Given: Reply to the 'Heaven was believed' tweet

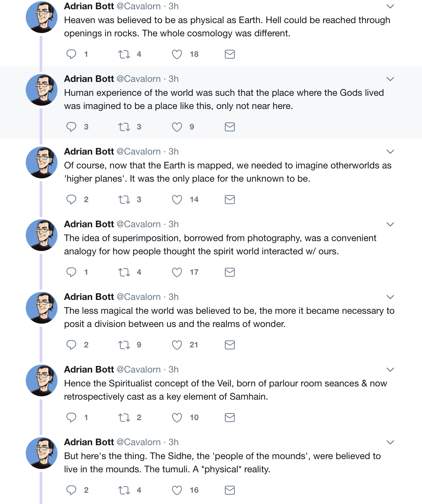Looking at the screenshot, I should coord(71,54).
